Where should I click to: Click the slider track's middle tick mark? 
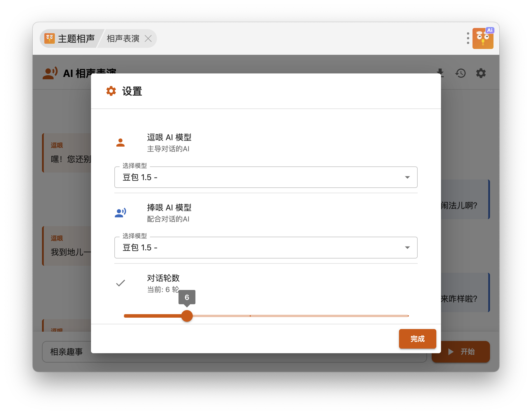(x=250, y=316)
